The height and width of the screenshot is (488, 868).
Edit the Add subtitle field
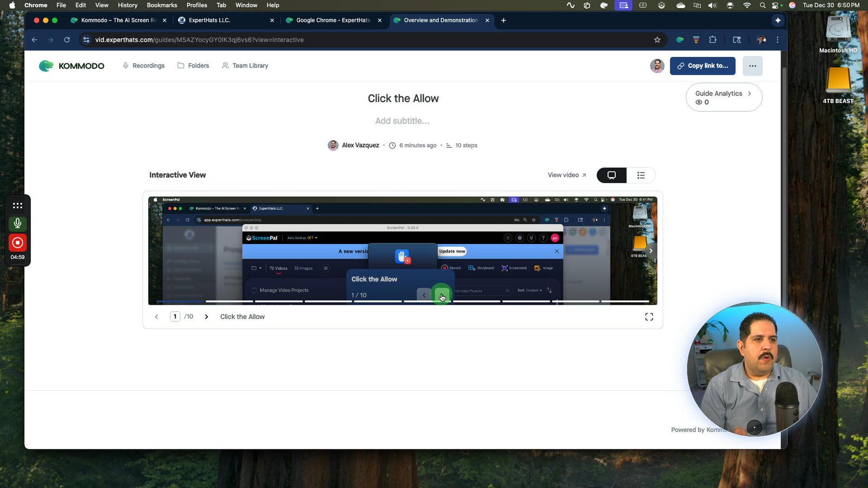click(x=403, y=121)
